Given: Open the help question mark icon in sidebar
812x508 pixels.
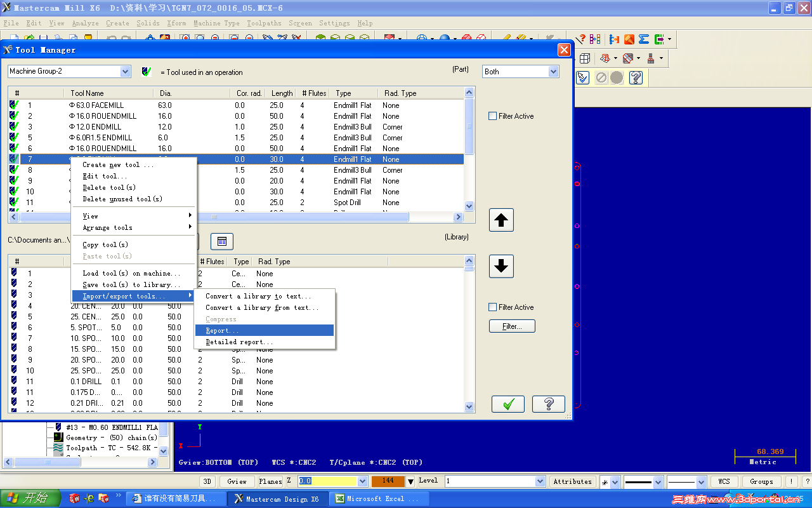Looking at the screenshot, I should tap(636, 77).
